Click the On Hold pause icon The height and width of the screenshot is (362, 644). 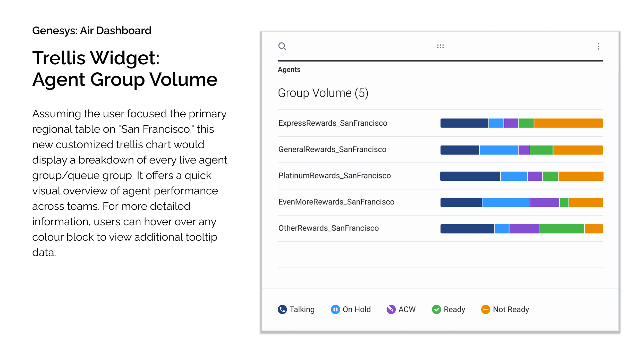[335, 309]
